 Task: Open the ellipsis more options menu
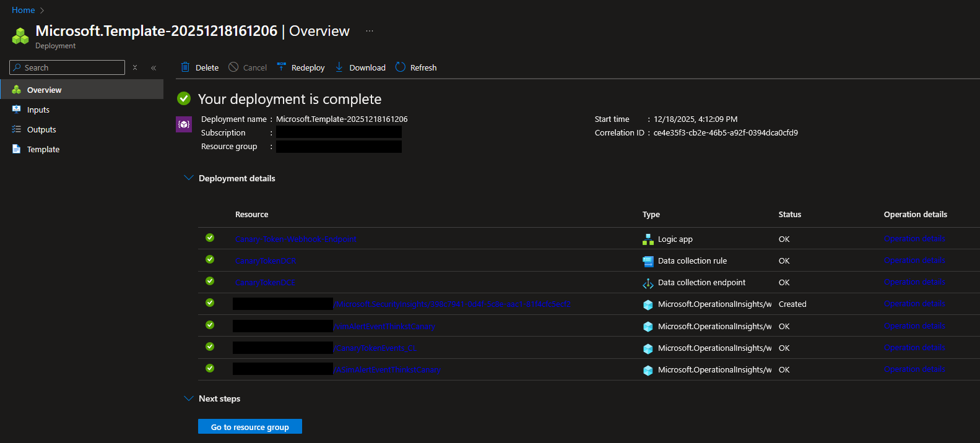click(370, 30)
